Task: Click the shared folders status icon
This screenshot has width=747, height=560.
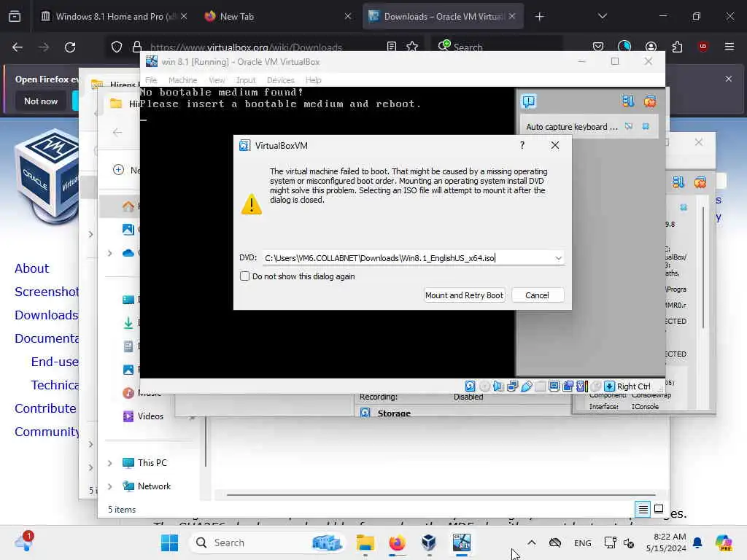Action: click(x=540, y=386)
